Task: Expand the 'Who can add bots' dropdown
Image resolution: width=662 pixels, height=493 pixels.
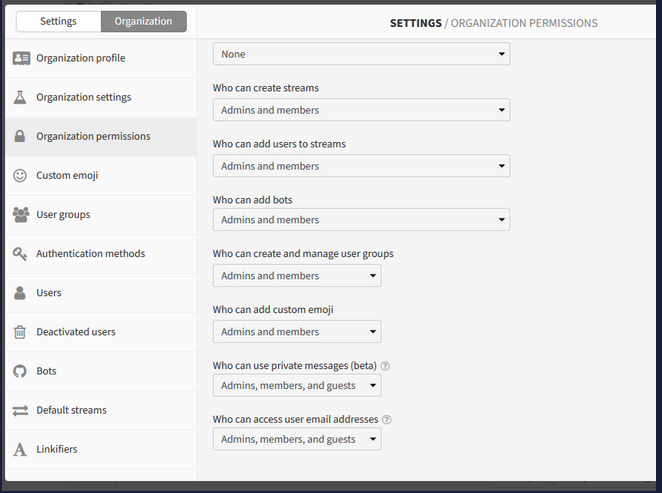Action: 361,219
